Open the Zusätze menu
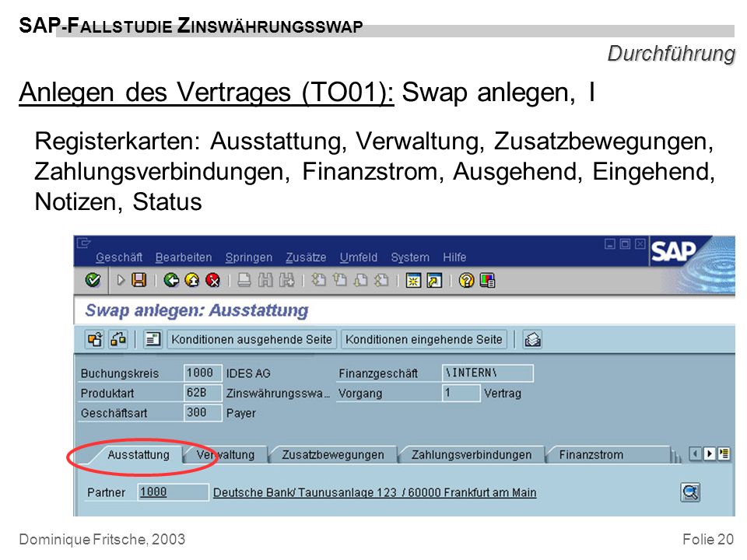Image resolution: width=747 pixels, height=560 pixels. pos(306,257)
